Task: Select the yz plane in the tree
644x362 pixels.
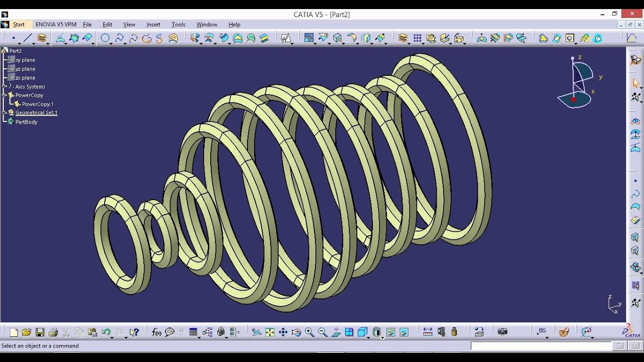Action: (x=25, y=69)
